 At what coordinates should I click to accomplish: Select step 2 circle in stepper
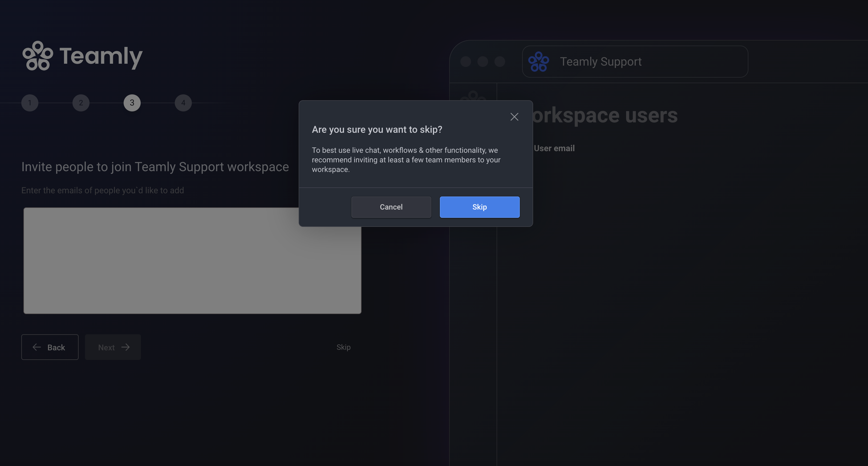(x=81, y=103)
